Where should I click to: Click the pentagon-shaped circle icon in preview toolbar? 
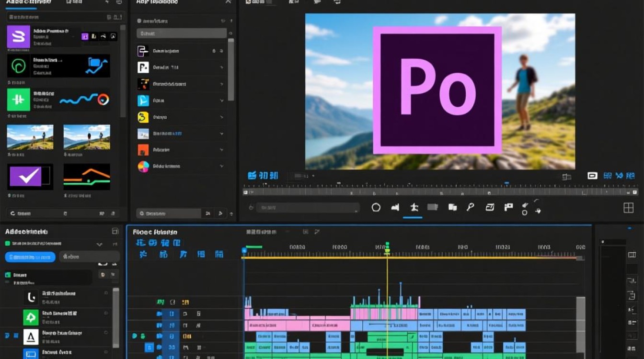(x=376, y=207)
